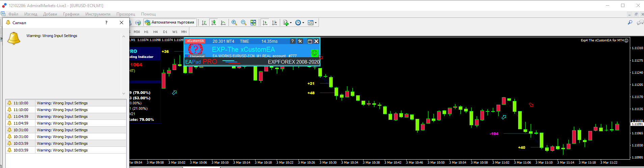
Task: Restore the inner chart window button
Action: (x=636, y=14)
